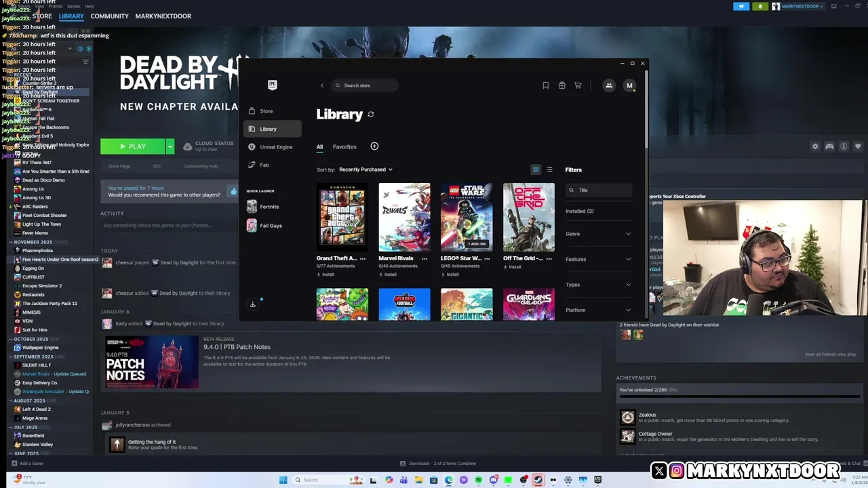Toggle the Installed (3) filter
Image resolution: width=868 pixels, height=488 pixels.
pyautogui.click(x=580, y=211)
